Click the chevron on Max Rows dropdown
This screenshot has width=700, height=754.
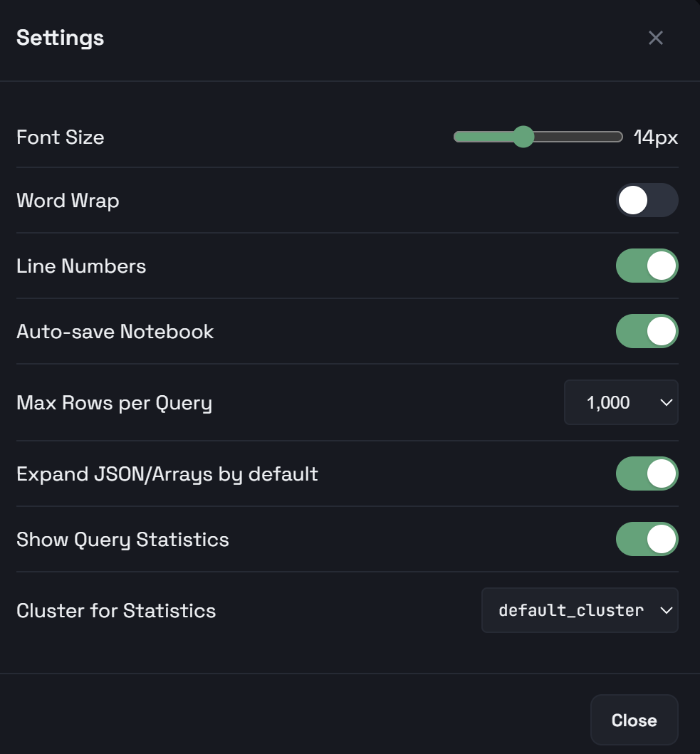click(667, 402)
